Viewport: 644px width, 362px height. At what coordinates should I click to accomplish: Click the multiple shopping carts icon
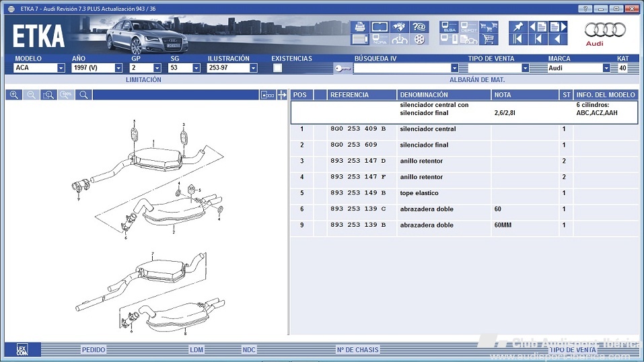click(x=489, y=27)
